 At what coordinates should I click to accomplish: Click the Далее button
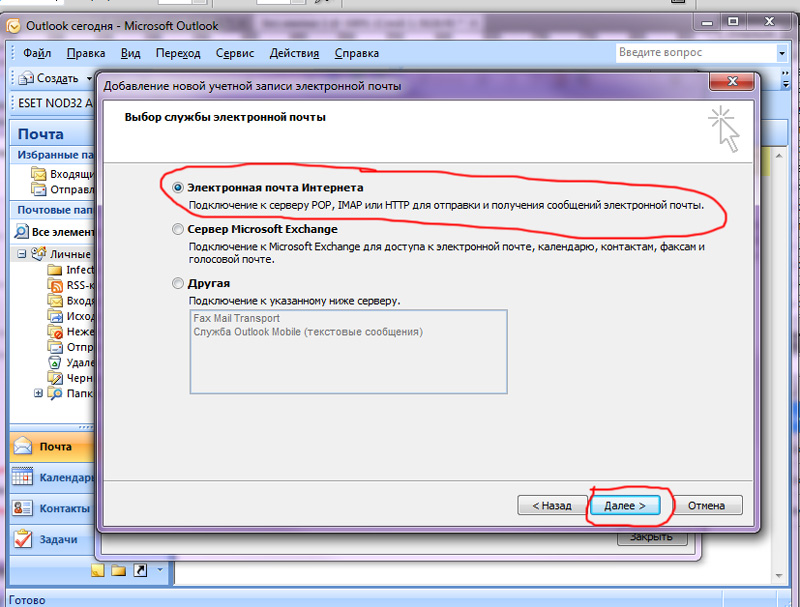pos(625,505)
